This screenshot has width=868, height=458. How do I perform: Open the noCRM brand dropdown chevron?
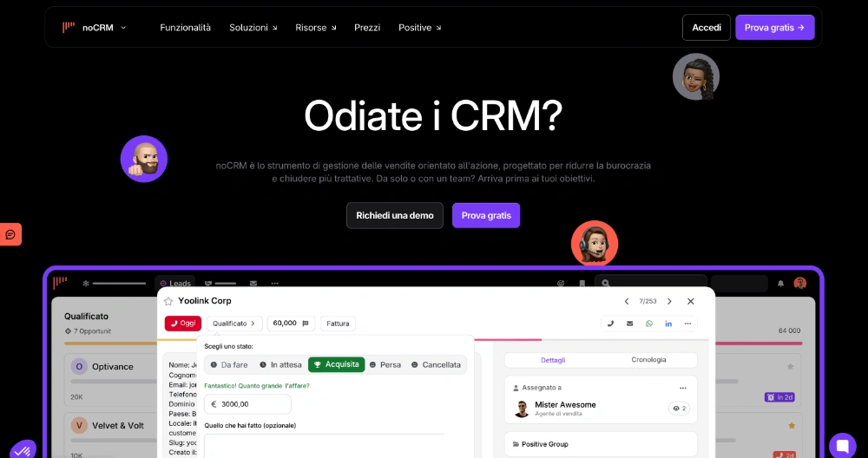tap(123, 27)
